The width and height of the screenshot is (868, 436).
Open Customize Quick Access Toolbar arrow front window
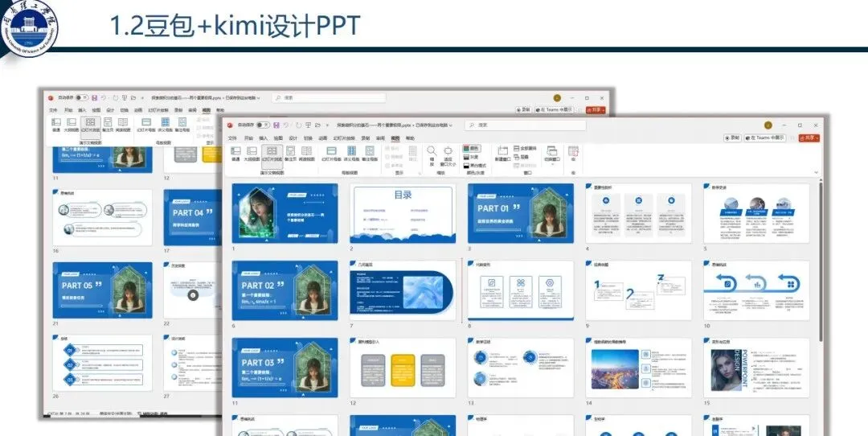[x=327, y=125]
